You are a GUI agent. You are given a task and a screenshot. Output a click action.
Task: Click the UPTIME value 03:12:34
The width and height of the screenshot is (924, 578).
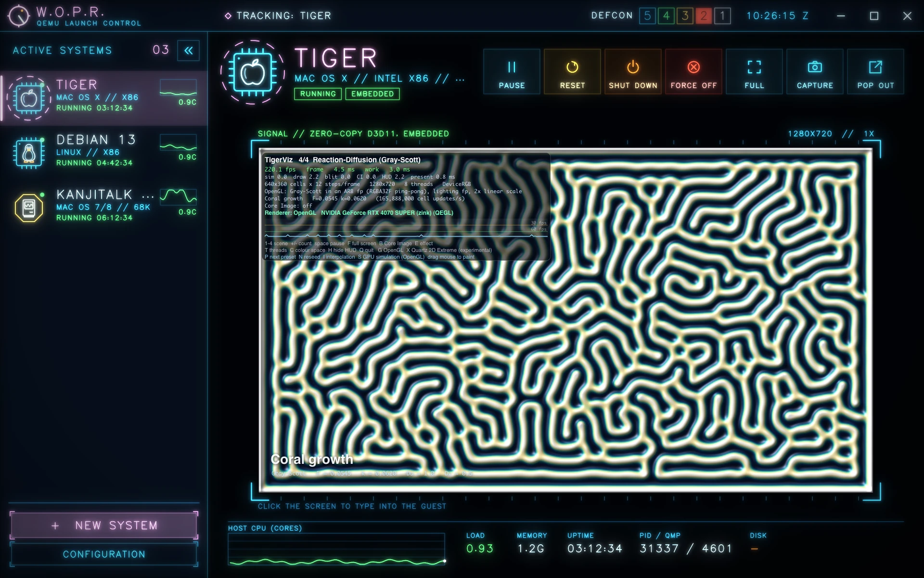(x=595, y=549)
